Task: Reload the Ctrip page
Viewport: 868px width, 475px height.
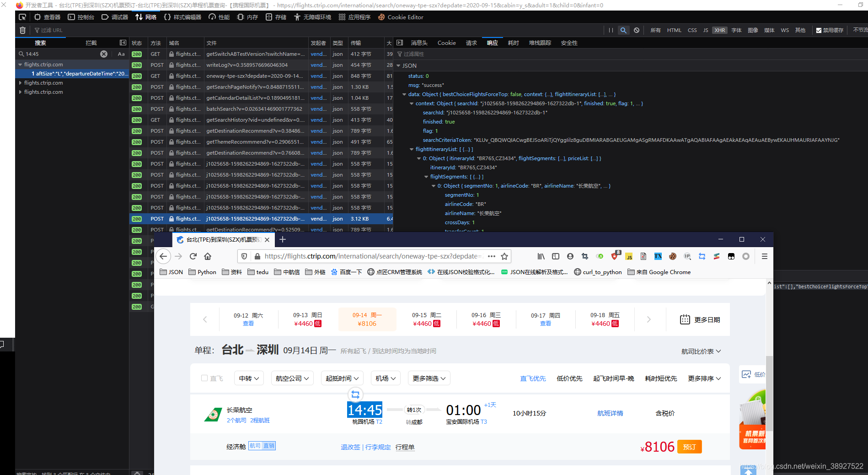Action: tap(193, 256)
